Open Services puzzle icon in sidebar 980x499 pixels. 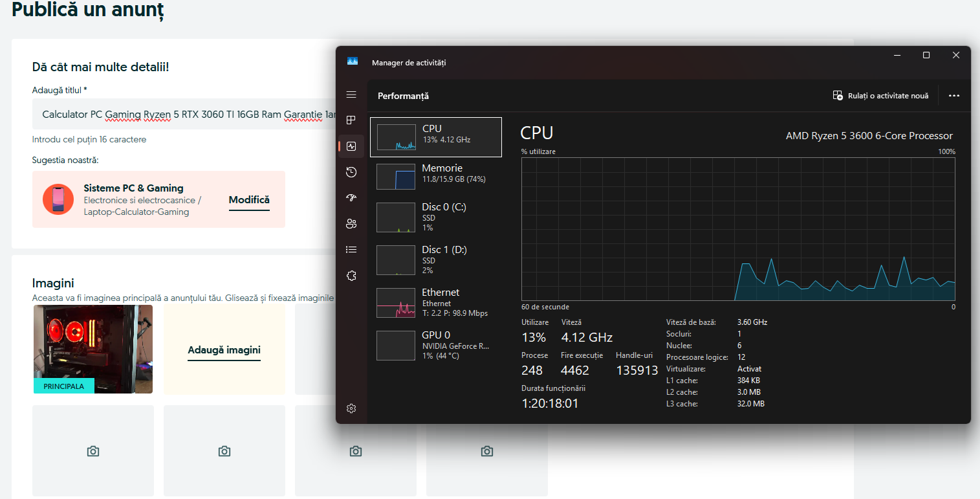click(x=351, y=276)
